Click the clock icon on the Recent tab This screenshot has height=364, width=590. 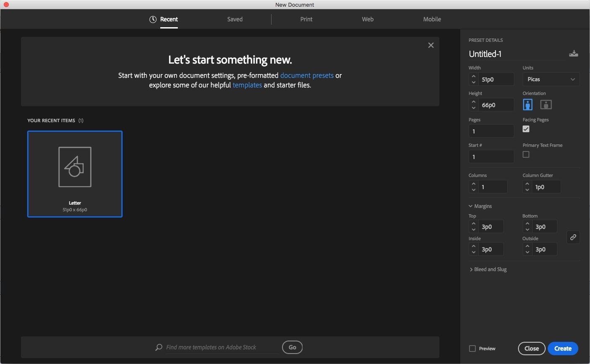pyautogui.click(x=153, y=19)
